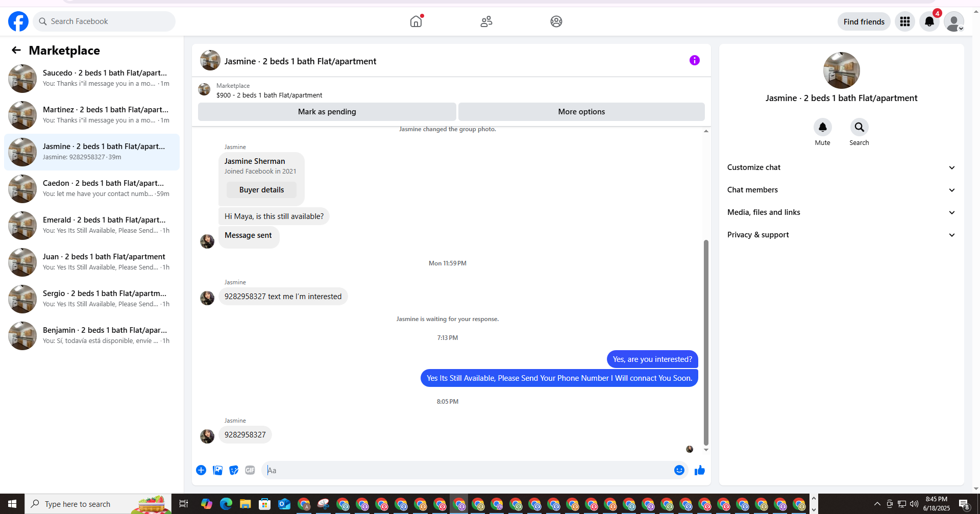Open Benjamin's conversation in the list
Screen dimensions: 980x514
click(92, 336)
